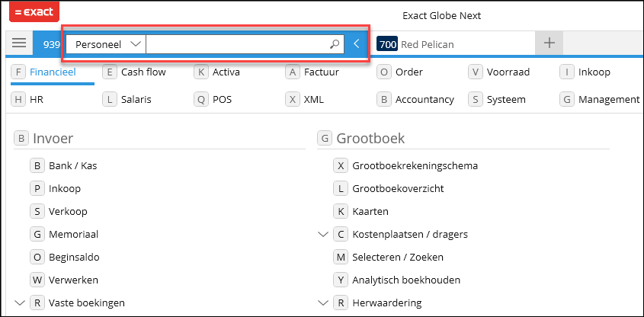Open Herwaardering entry

click(x=387, y=303)
